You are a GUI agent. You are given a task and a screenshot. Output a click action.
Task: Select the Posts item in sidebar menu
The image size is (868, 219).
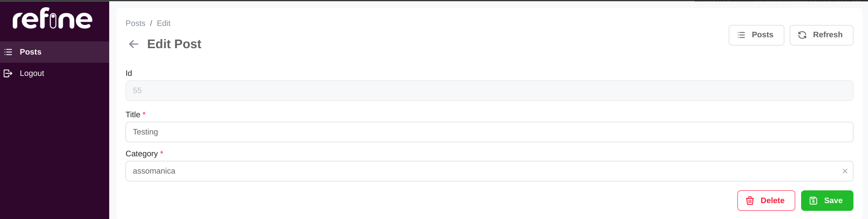(55, 52)
